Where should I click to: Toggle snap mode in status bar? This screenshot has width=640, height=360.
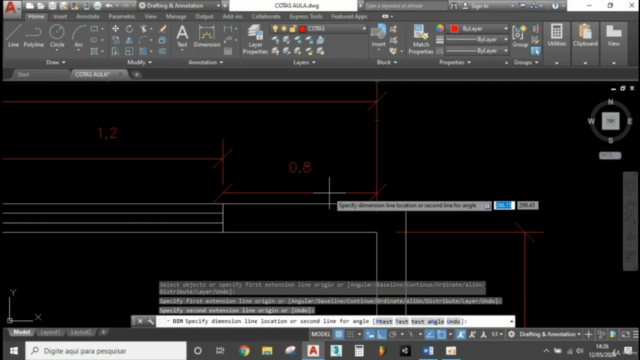tap(350, 334)
